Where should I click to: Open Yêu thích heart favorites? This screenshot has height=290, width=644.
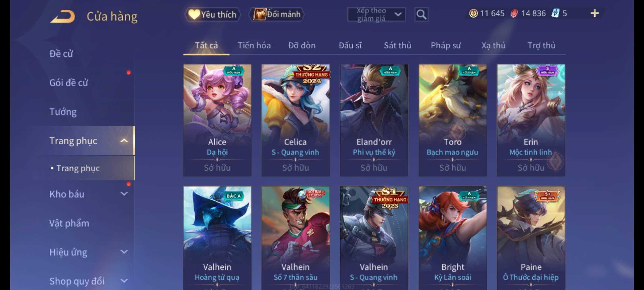pos(213,15)
